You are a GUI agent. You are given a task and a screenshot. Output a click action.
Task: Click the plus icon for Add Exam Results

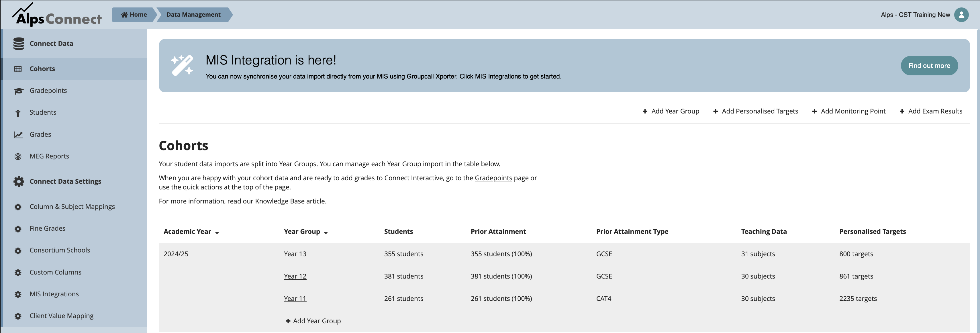pos(902,111)
